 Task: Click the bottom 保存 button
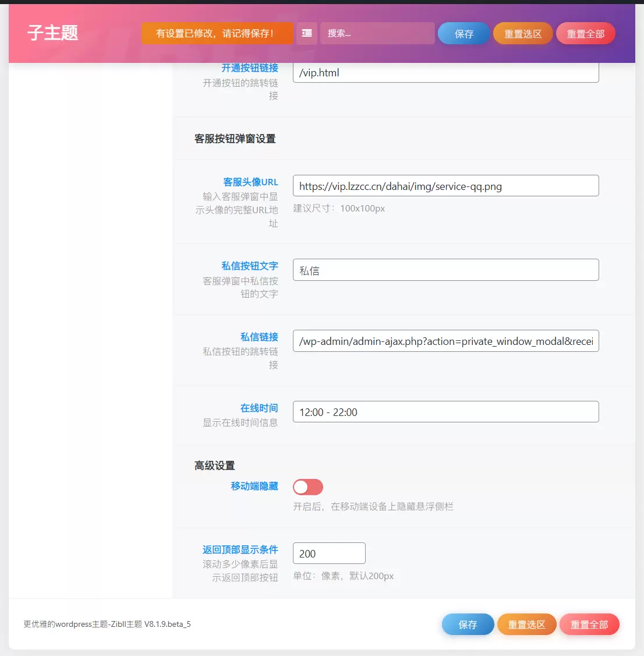[468, 624]
